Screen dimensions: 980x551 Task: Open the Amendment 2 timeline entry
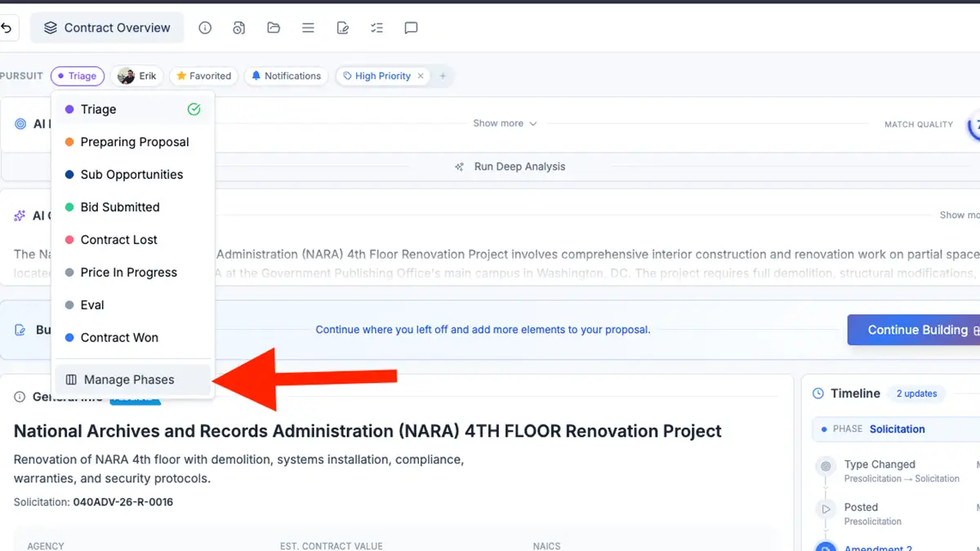click(878, 549)
